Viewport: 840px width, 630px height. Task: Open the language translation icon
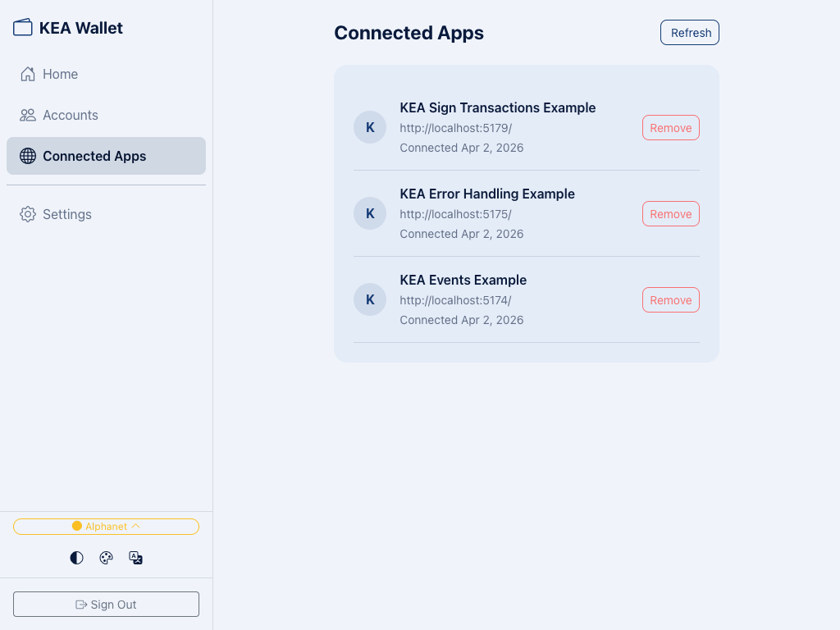[x=135, y=558]
